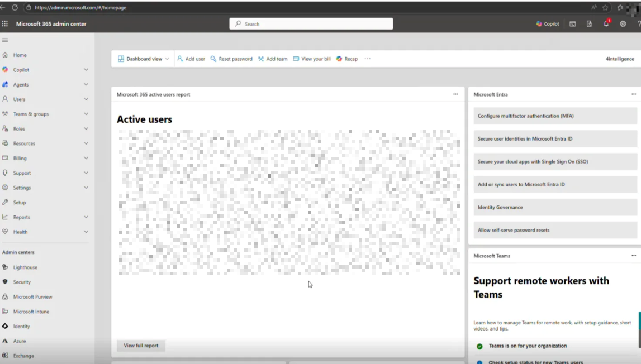The height and width of the screenshot is (364, 641).
Task: Open Configure multifactor authentication (MFA)
Action: 555,116
